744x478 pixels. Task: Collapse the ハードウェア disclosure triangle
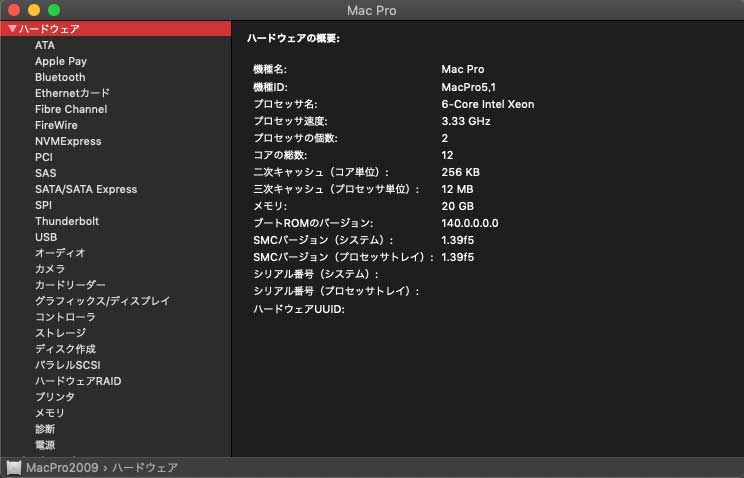coord(13,28)
